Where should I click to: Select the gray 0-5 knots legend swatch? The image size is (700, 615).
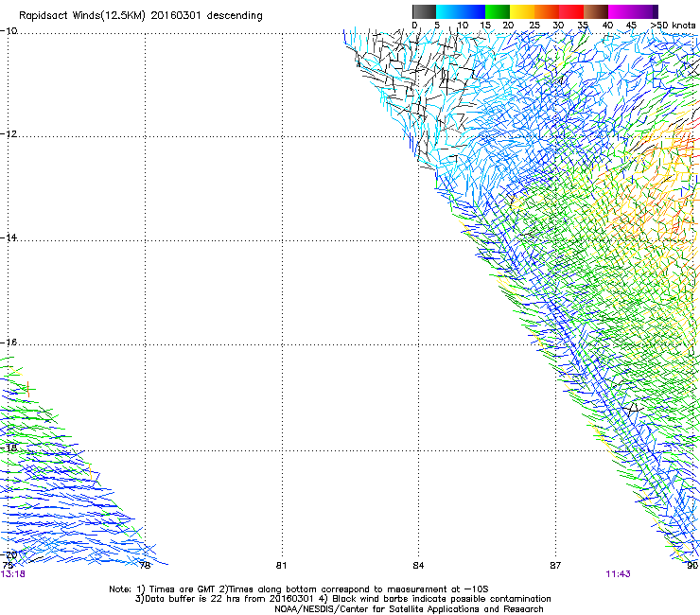click(x=424, y=11)
